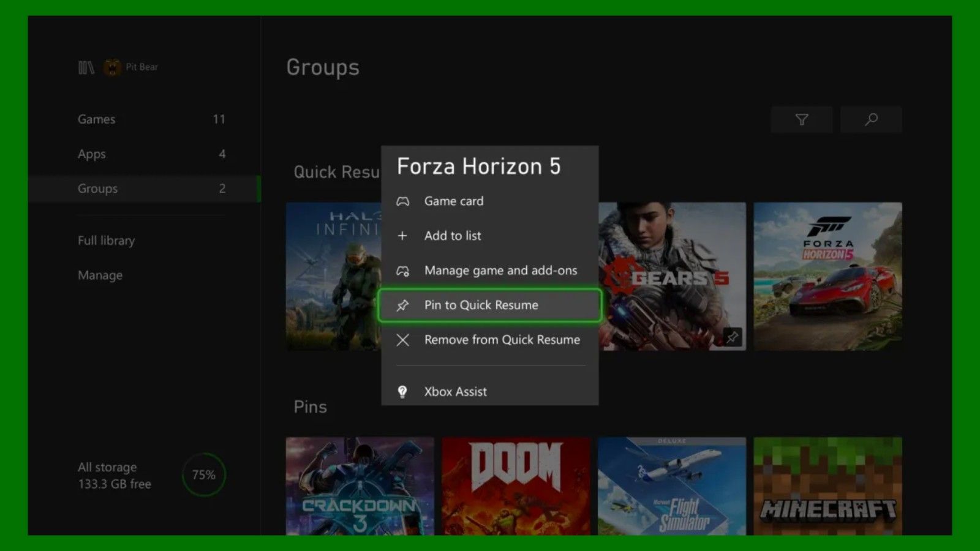The height and width of the screenshot is (551, 980).
Task: Click the Groups count 2
Action: click(222, 189)
